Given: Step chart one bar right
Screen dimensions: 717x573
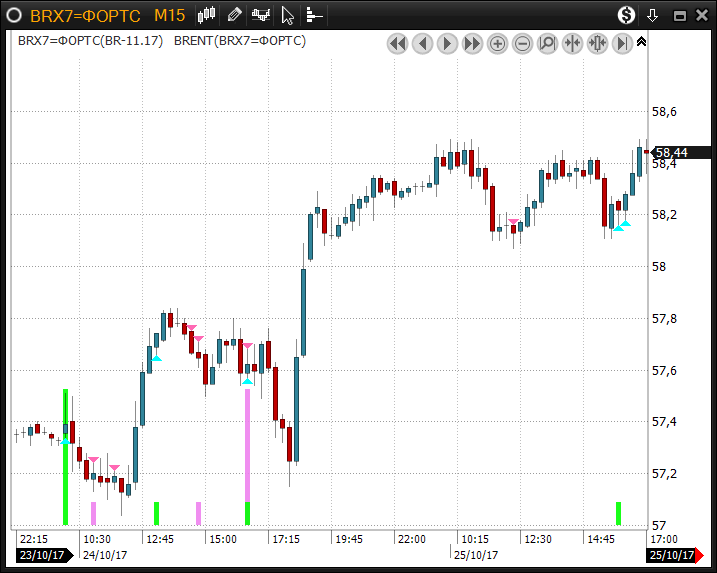Looking at the screenshot, I should 447,43.
